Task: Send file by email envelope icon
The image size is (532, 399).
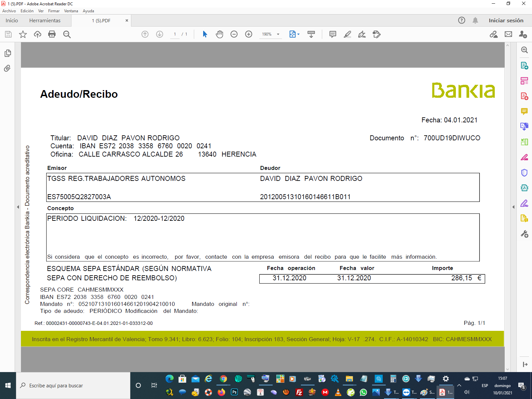Action: pos(508,34)
